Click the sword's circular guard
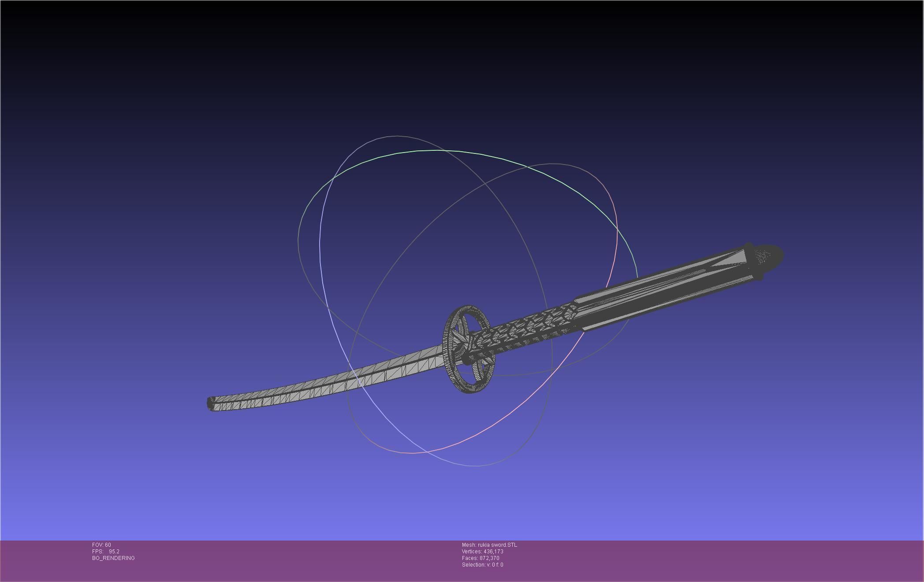924x582 pixels. click(x=469, y=349)
